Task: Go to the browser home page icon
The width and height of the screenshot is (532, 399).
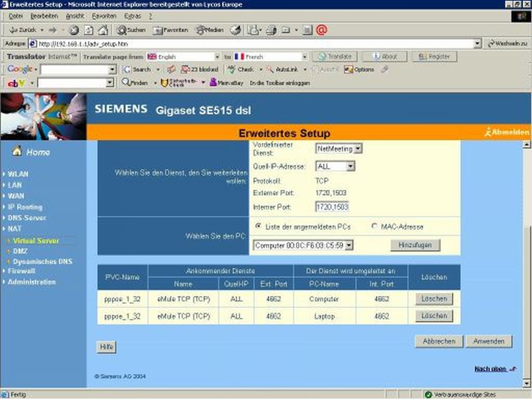Action: [x=103, y=30]
